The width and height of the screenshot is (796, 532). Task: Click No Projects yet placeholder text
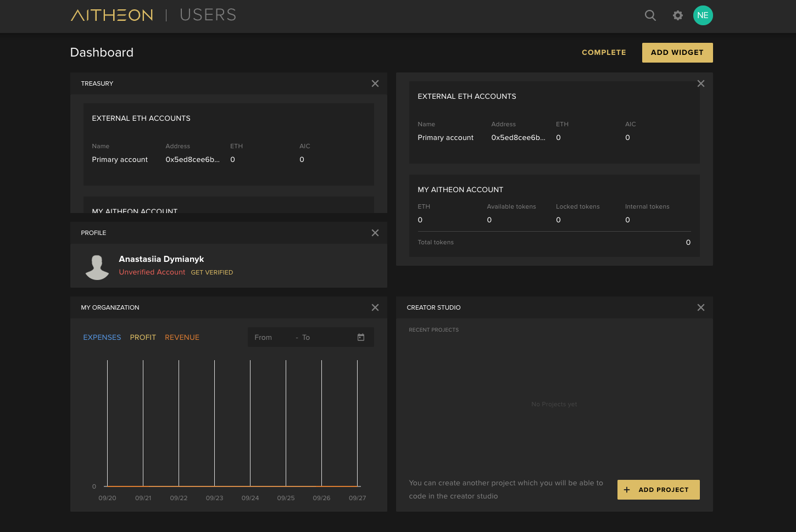tap(554, 404)
